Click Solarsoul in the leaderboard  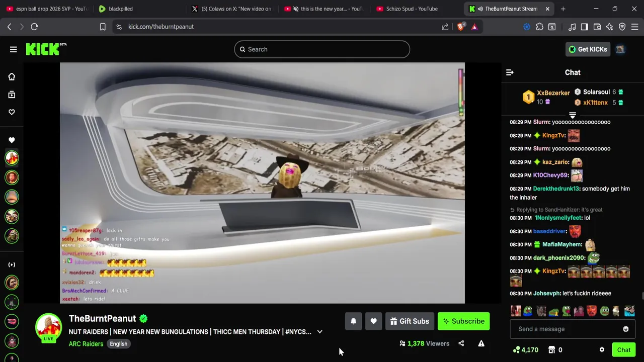[596, 92]
